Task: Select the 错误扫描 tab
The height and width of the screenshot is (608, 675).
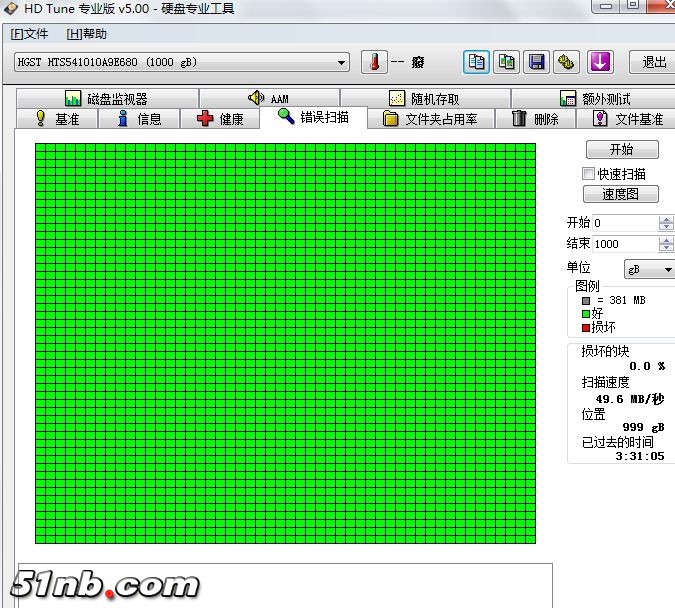Action: [313, 117]
